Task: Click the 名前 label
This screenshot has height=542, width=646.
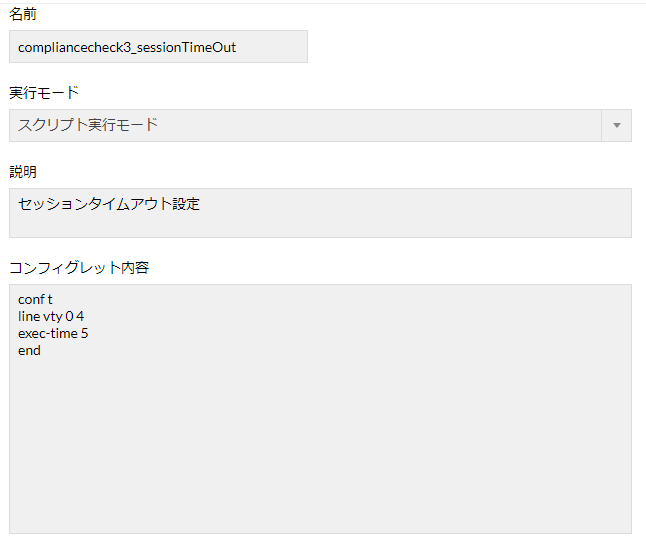Action: click(23, 14)
